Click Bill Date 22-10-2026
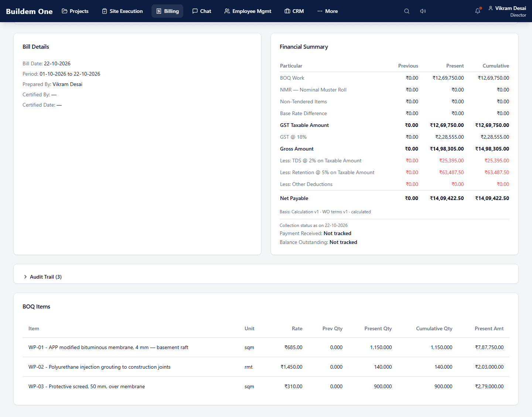The width and height of the screenshot is (532, 417). (x=57, y=63)
